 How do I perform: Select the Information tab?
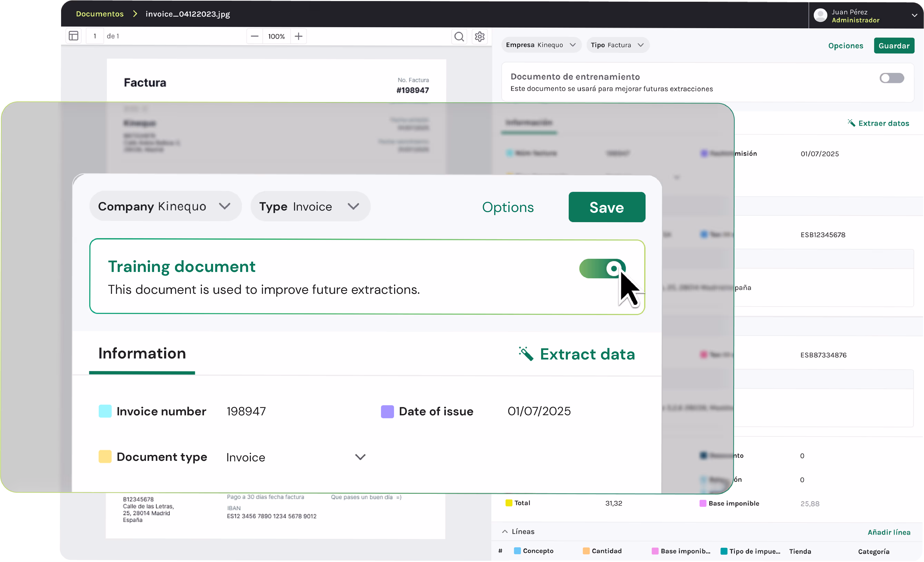[x=142, y=353]
